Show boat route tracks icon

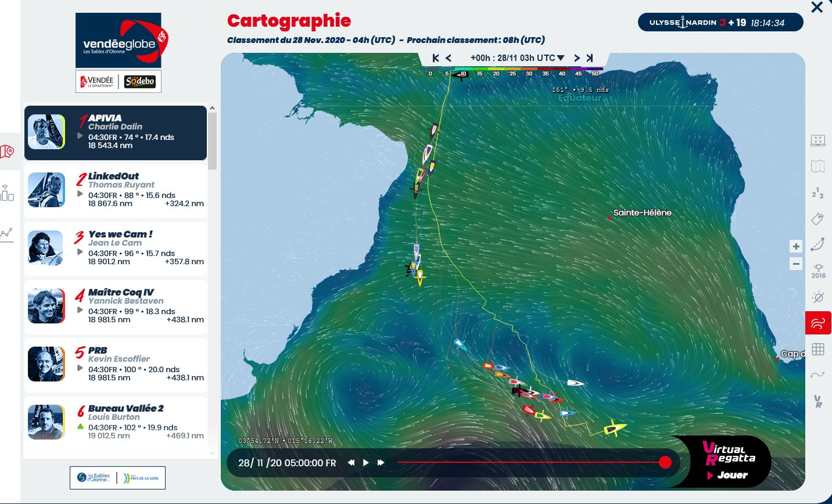pos(817,243)
